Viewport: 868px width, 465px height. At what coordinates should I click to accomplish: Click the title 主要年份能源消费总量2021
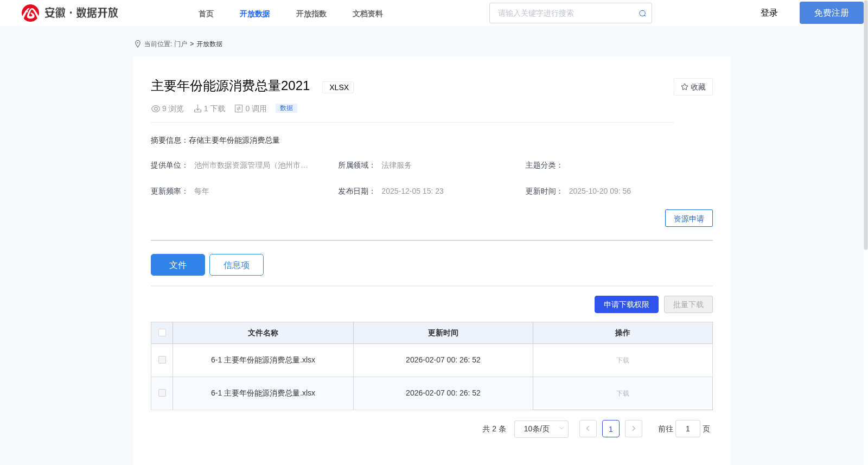(230, 86)
